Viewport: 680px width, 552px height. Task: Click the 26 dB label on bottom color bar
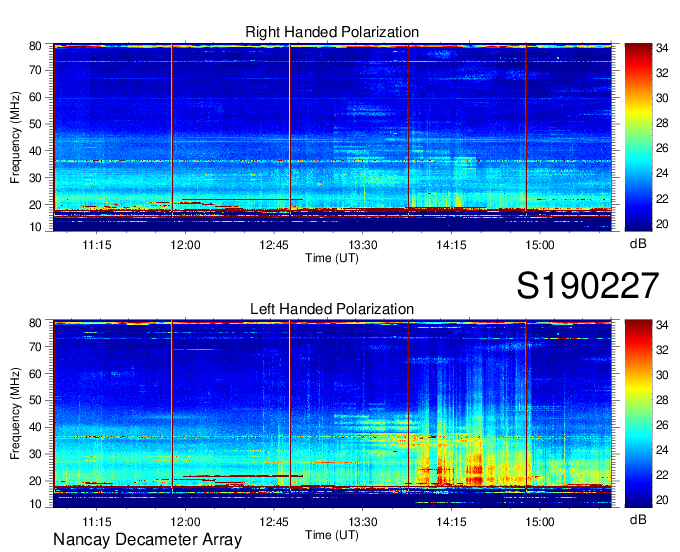tap(662, 425)
